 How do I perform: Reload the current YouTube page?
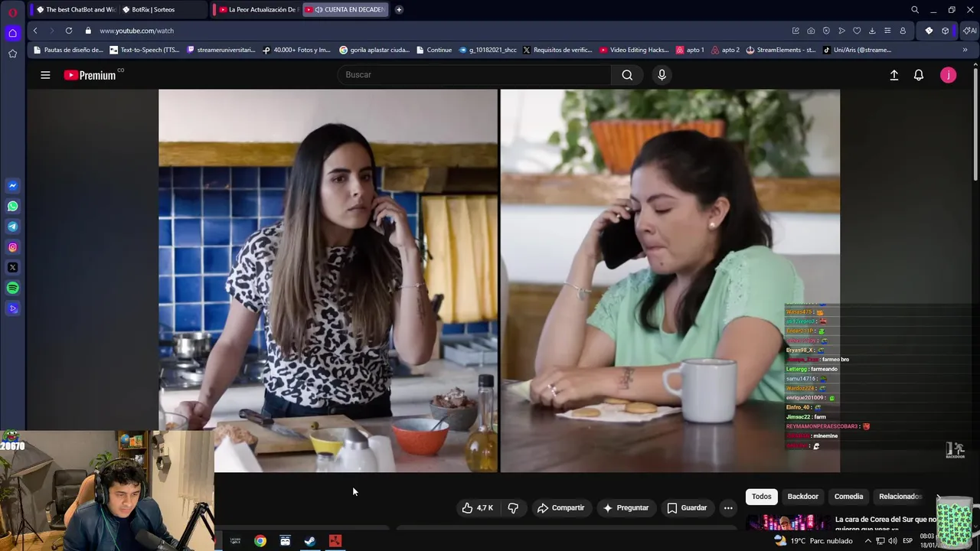(69, 31)
